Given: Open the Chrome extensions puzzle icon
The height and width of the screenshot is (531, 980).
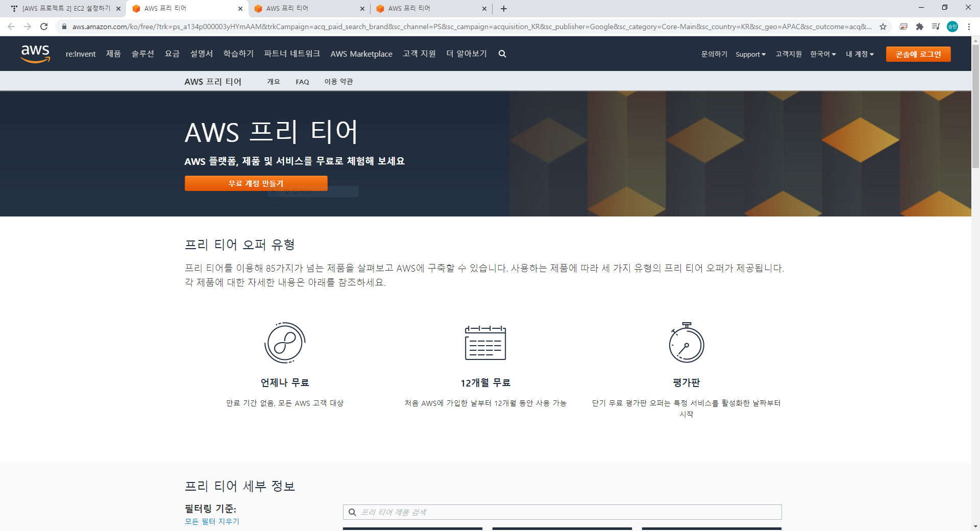Looking at the screenshot, I should coord(920,27).
